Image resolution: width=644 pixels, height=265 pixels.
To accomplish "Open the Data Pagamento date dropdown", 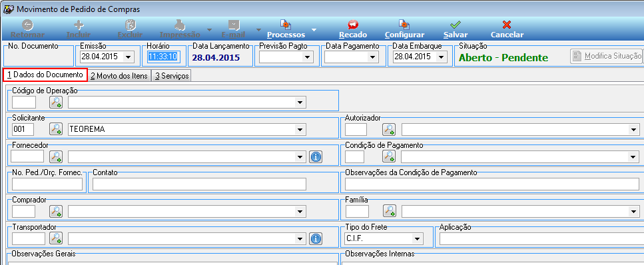I will [373, 57].
